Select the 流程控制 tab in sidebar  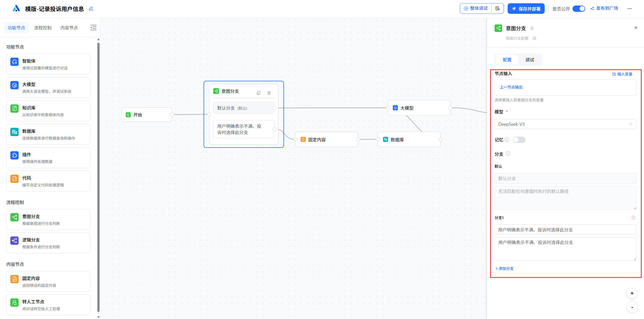pos(43,28)
